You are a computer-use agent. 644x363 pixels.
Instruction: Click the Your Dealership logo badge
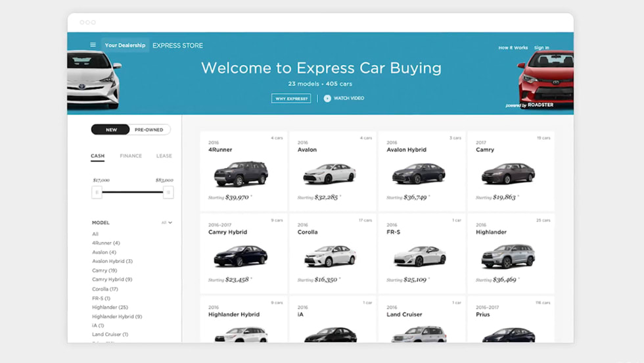tap(125, 45)
